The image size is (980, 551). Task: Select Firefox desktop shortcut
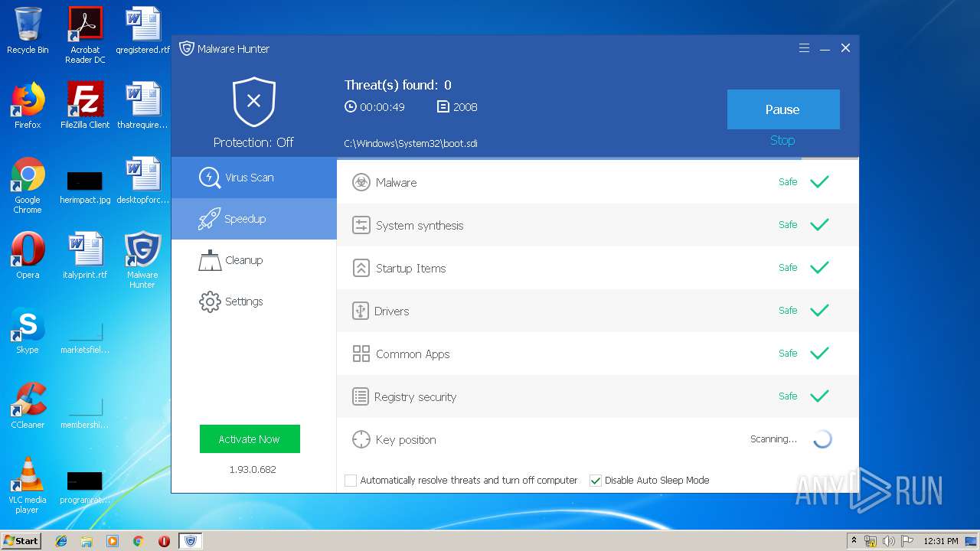click(28, 106)
